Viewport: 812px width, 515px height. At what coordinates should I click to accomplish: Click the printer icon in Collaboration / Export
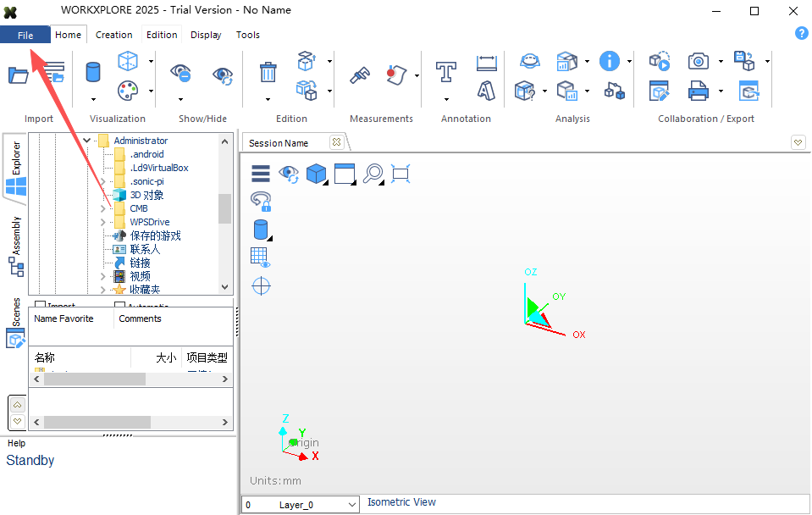point(698,91)
